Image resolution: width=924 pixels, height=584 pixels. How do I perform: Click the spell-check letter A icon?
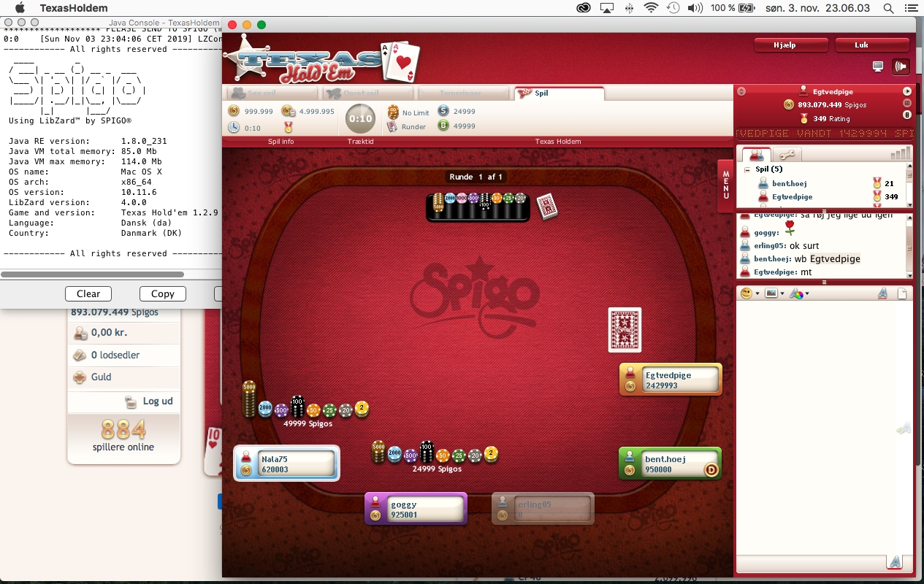882,293
